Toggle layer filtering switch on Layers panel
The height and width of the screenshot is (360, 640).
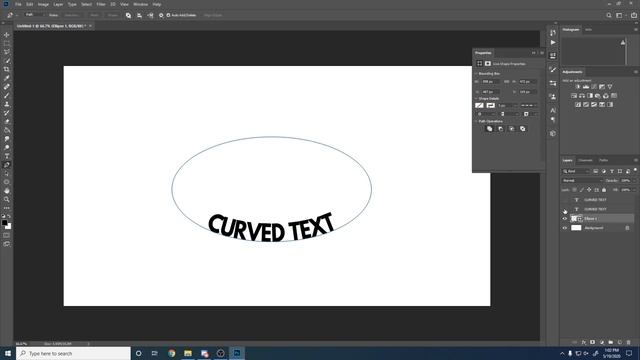[635, 170]
